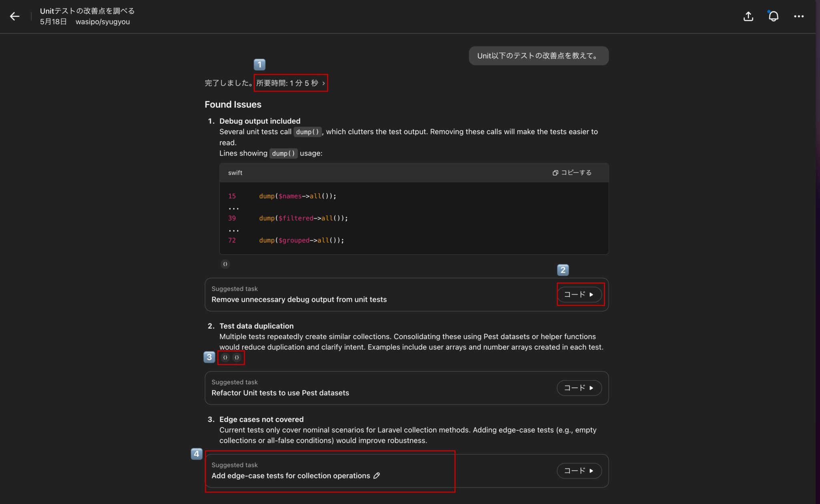This screenshot has height=504, width=820.
Task: Click the Unitテストの改善点を調べる title
Action: point(87,11)
